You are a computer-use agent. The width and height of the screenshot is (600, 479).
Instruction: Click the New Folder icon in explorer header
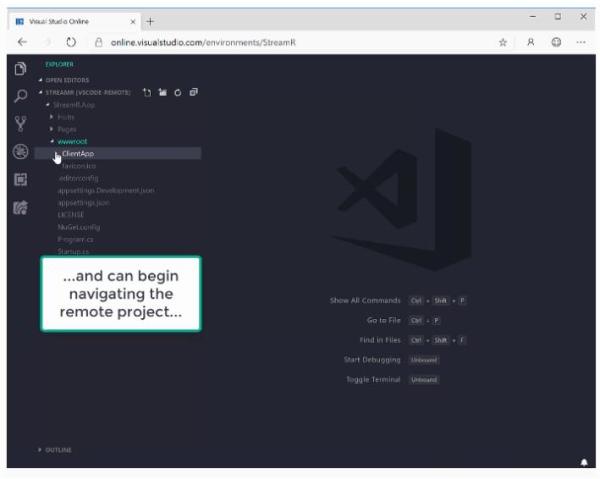coord(163,92)
